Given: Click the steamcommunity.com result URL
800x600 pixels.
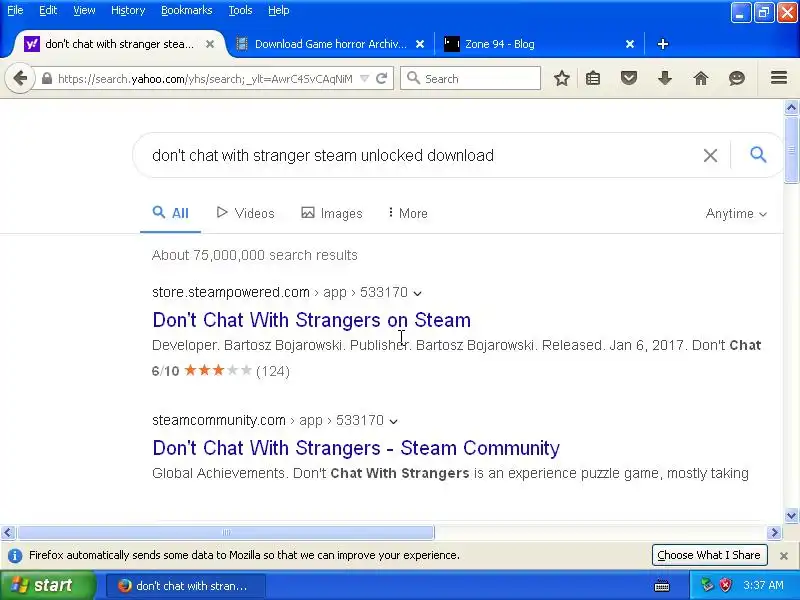Looking at the screenshot, I should [x=267, y=420].
